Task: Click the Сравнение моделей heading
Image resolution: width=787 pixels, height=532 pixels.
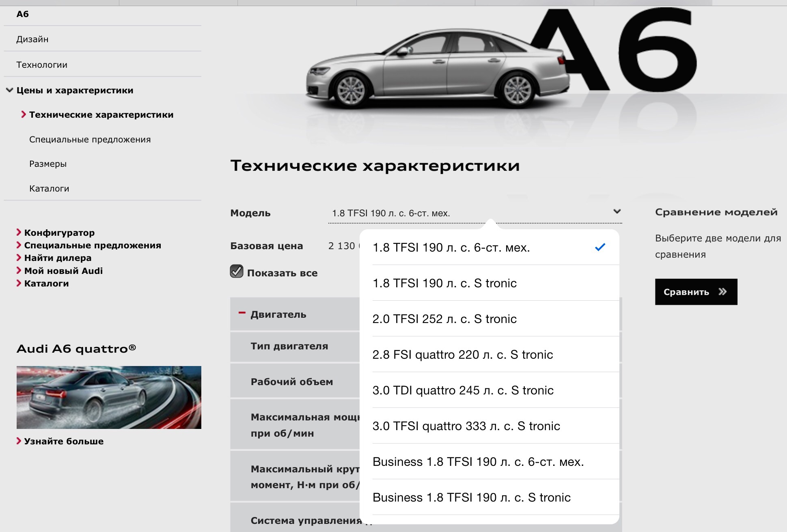Action: pos(716,212)
